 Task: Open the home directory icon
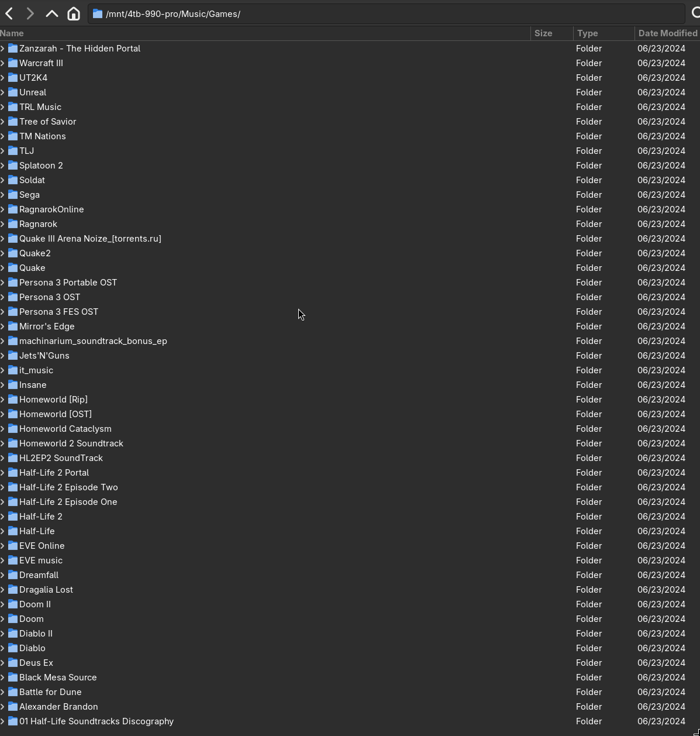[74, 13]
